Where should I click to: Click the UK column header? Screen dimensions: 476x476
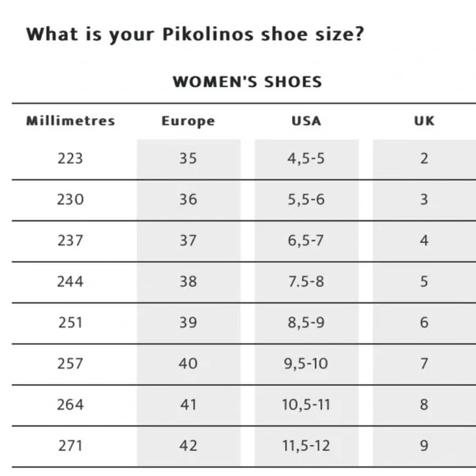424,121
